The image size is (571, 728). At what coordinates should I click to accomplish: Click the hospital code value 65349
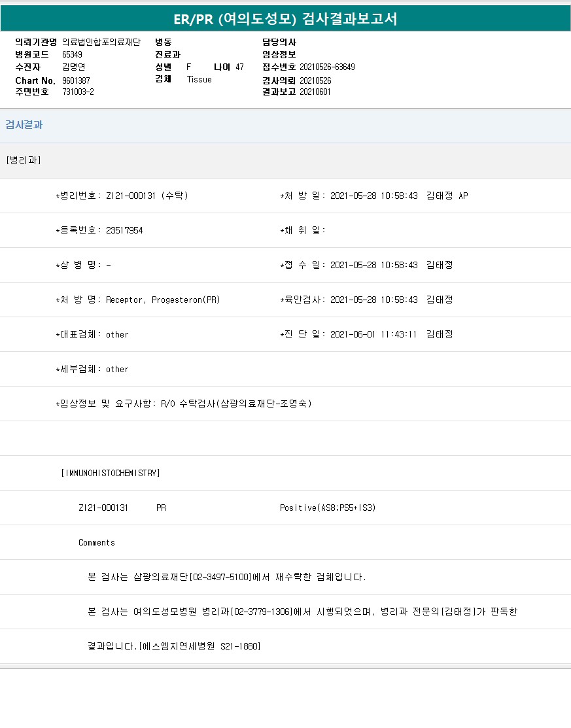[72, 55]
